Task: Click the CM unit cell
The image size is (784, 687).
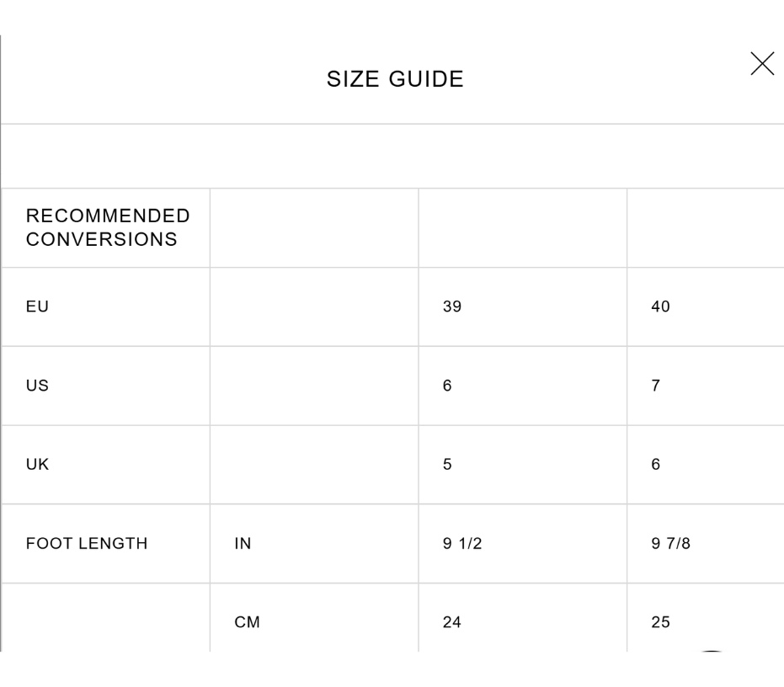Action: pos(314,618)
